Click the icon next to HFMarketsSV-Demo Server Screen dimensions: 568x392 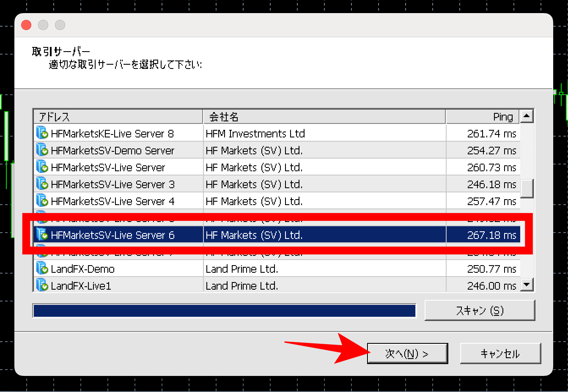[42, 150]
